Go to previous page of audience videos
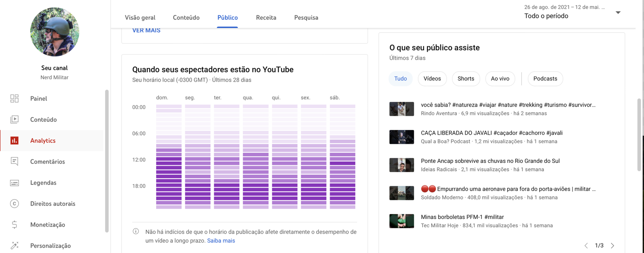This screenshot has width=644, height=253. (586, 245)
